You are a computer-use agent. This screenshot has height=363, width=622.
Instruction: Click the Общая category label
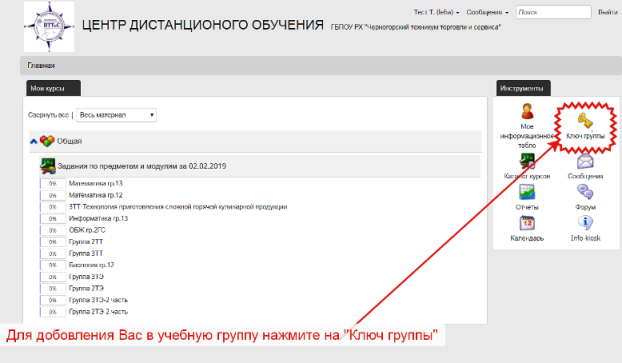pos(69,141)
